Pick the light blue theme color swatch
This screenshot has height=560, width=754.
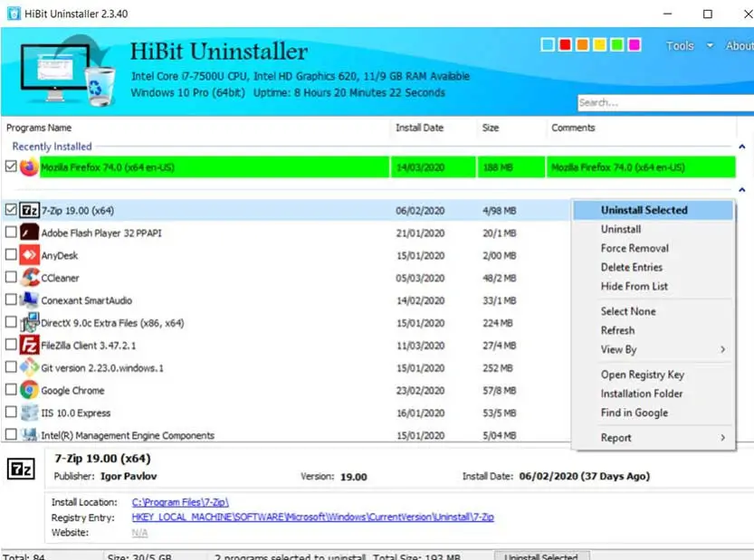548,44
